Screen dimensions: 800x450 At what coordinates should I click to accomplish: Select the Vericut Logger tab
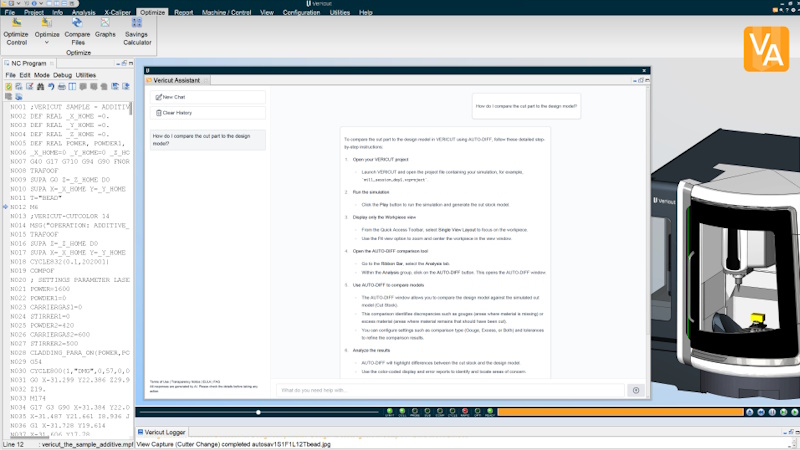pos(161,432)
